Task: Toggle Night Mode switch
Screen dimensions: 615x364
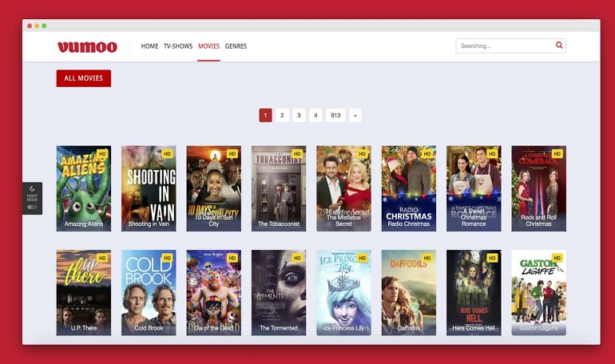Action: (x=32, y=207)
